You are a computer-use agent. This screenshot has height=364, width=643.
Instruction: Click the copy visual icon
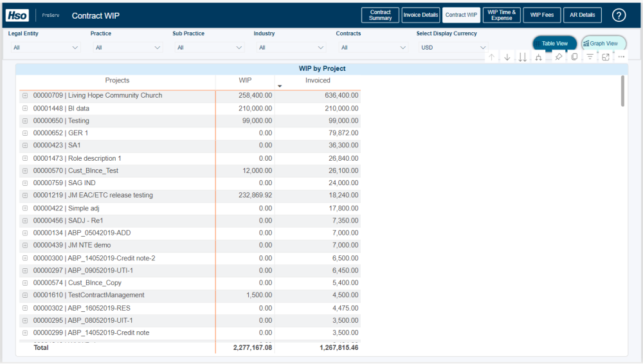574,57
